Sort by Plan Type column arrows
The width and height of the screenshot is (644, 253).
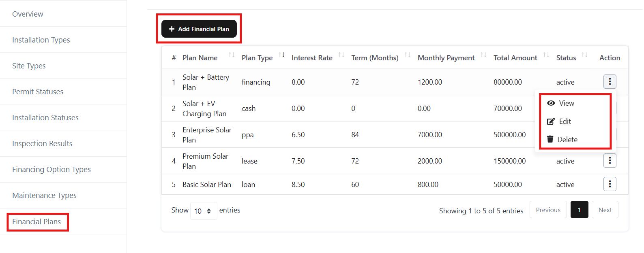point(281,55)
